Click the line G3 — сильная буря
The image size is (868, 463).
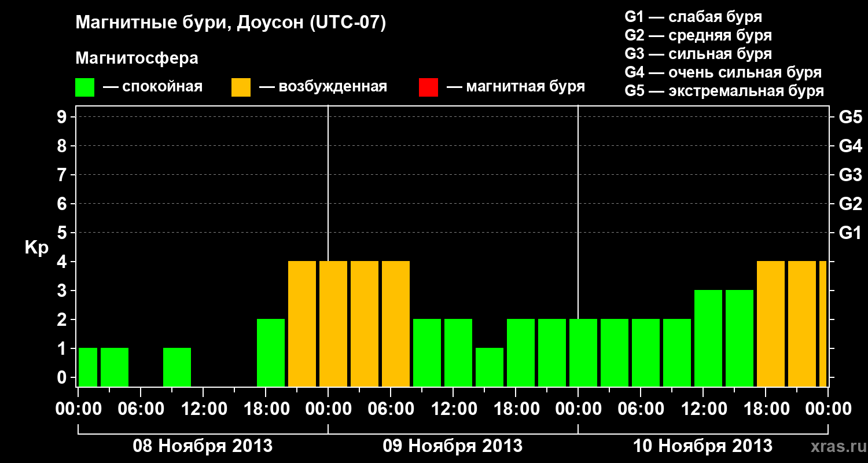coord(698,54)
